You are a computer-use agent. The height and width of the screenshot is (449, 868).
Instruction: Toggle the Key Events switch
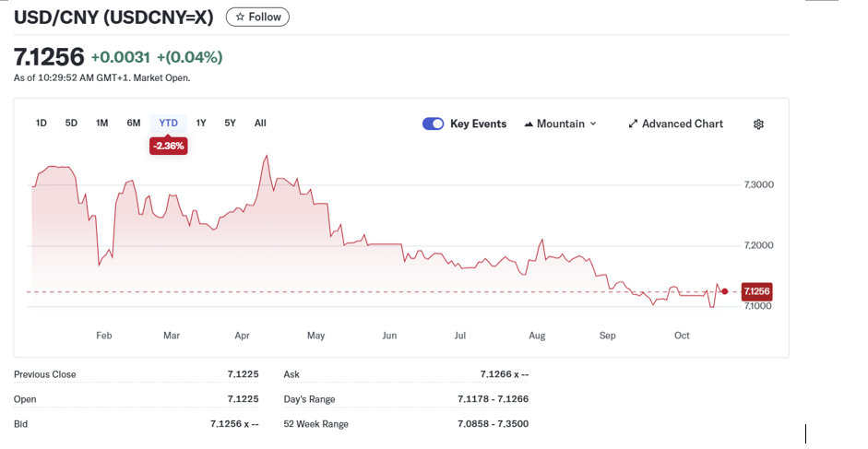[x=433, y=124]
